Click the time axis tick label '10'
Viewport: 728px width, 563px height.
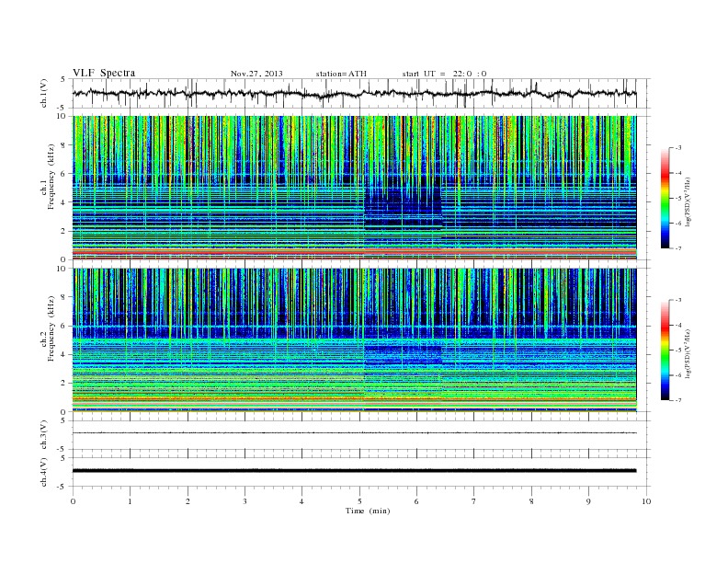click(646, 501)
